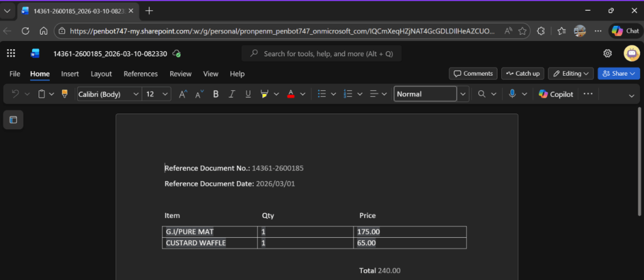The height and width of the screenshot is (280, 644).
Task: Apply the red font color swatch
Action: (x=290, y=94)
